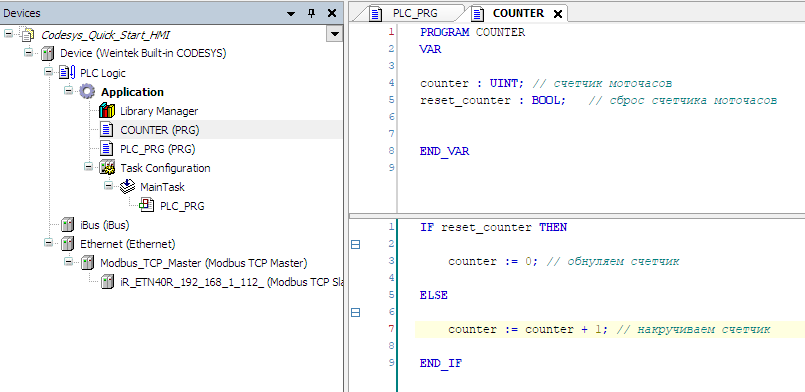Click the 'IF reset_counter THEN' line
Image resolution: width=805 pixels, height=392 pixels.
pos(493,227)
